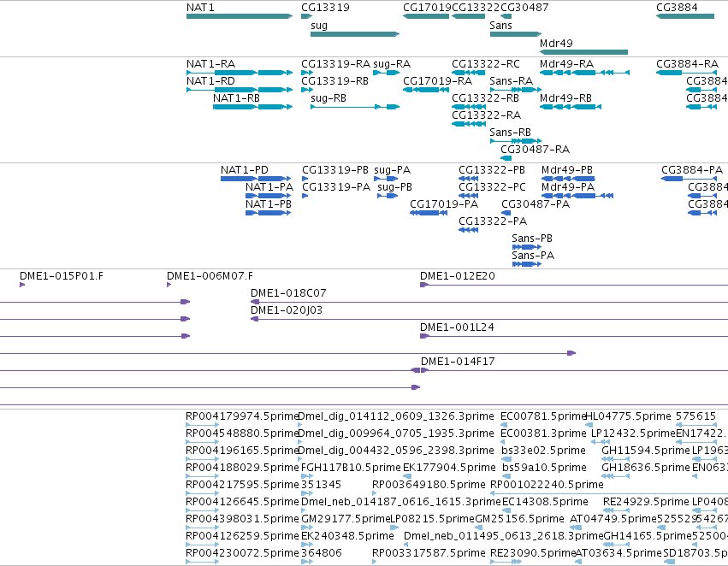This screenshot has width=728, height=566.
Task: Click the sug-PB protein label
Action: tap(394, 187)
